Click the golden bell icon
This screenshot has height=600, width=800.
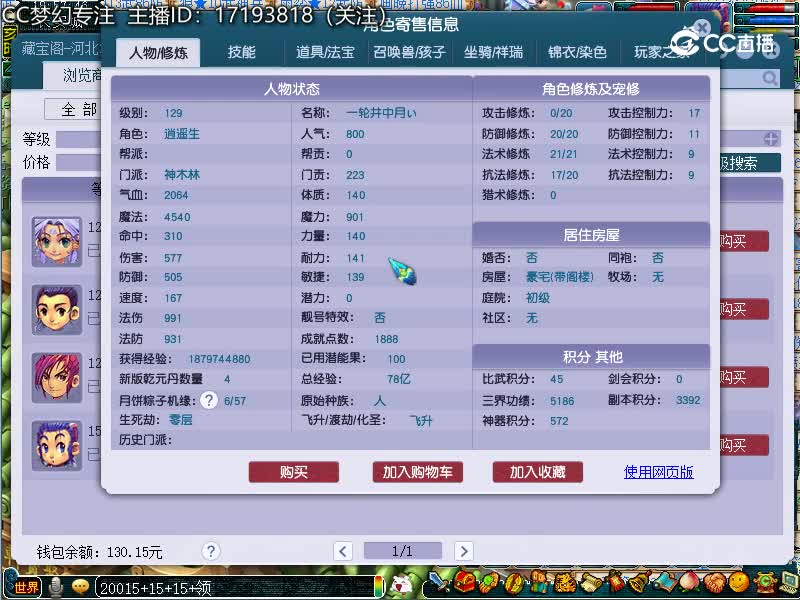pos(640,582)
